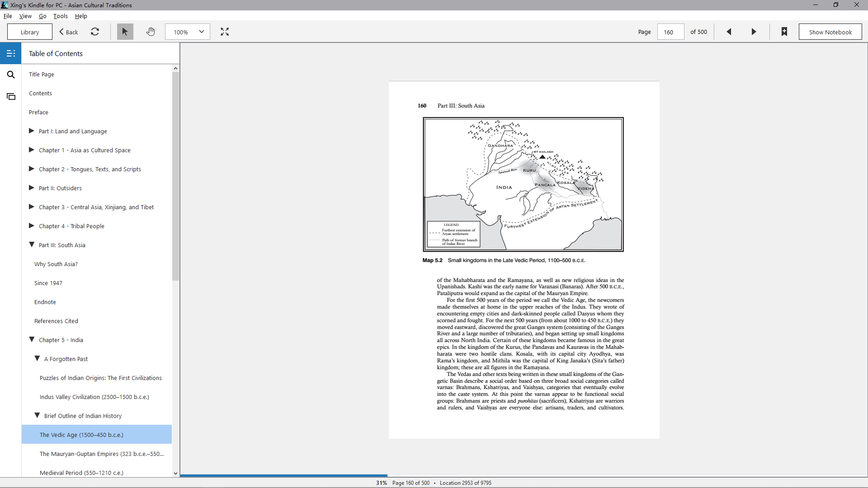Open Puzzles of Indian Origins section
The image size is (868, 488).
(x=101, y=378)
